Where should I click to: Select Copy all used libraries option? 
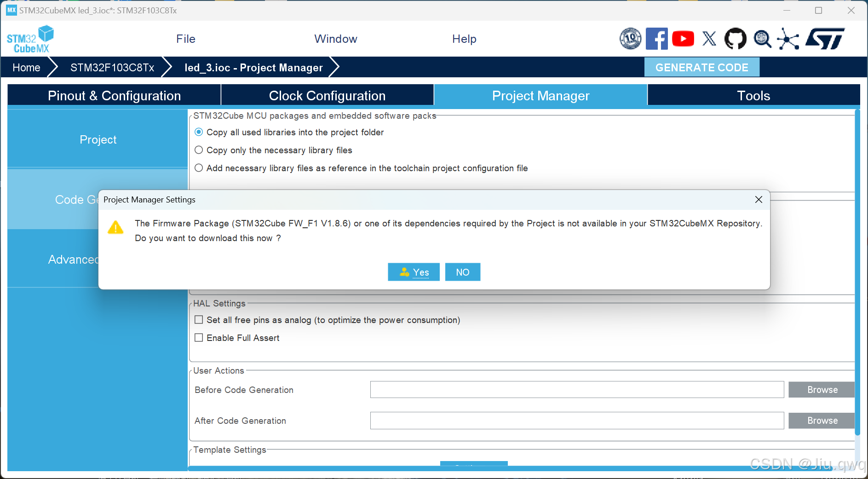point(199,132)
